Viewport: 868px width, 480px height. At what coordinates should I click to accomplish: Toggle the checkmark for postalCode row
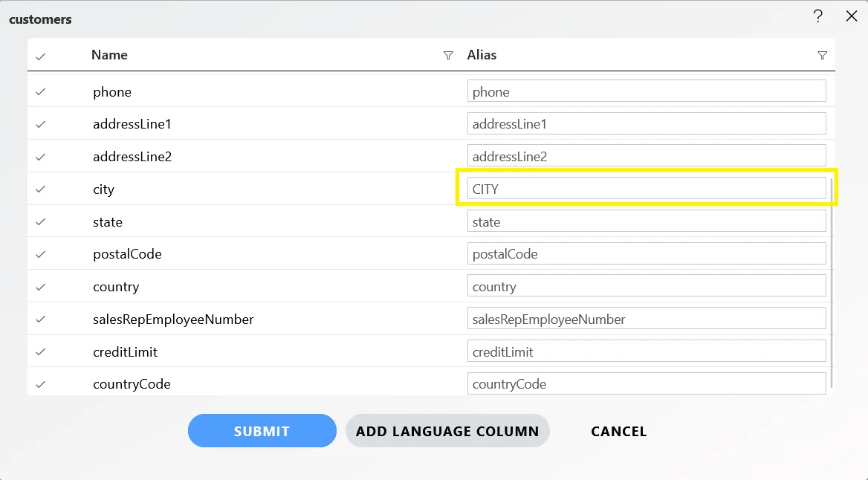[40, 255]
